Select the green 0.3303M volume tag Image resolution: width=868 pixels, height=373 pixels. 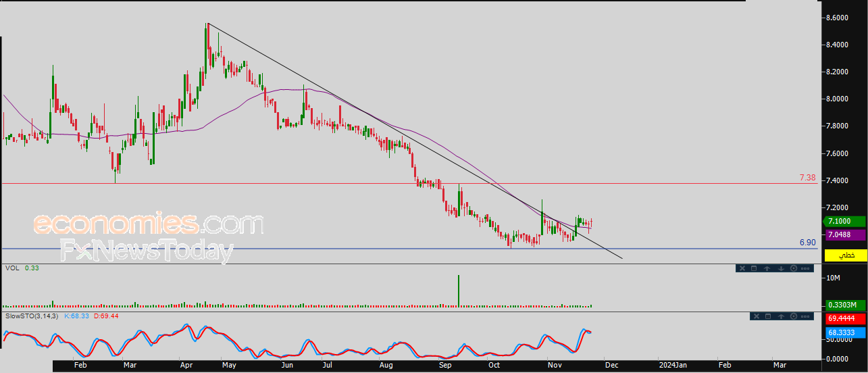pyautogui.click(x=846, y=305)
